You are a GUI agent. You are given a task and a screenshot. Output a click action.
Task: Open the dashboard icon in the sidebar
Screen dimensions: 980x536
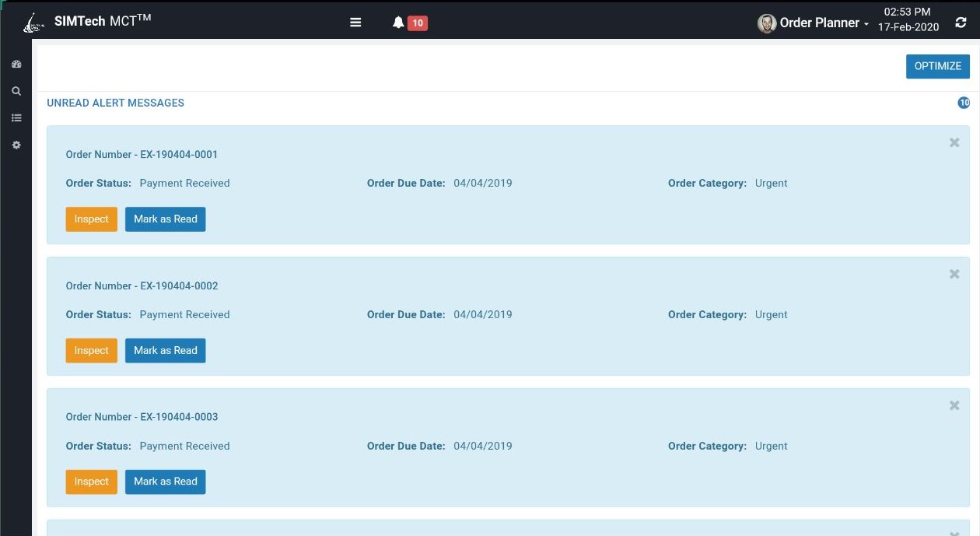click(x=16, y=65)
